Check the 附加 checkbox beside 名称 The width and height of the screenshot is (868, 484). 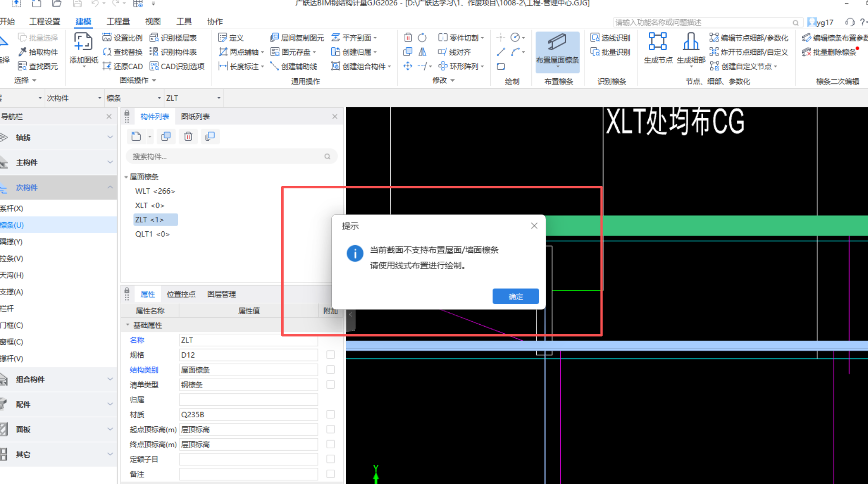(331, 340)
